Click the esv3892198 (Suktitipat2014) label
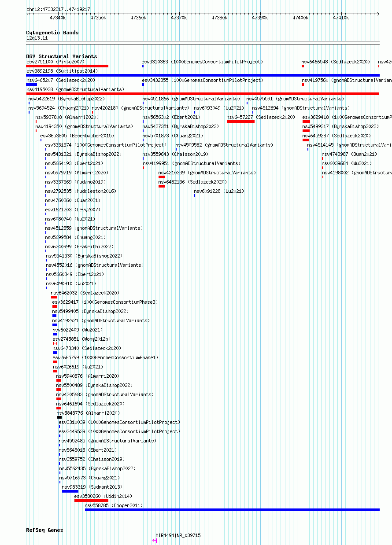The height and width of the screenshot is (545, 392). (x=62, y=71)
